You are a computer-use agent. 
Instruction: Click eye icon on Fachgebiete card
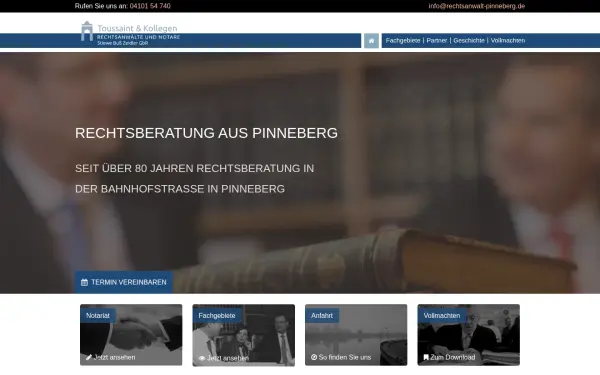tap(202, 359)
